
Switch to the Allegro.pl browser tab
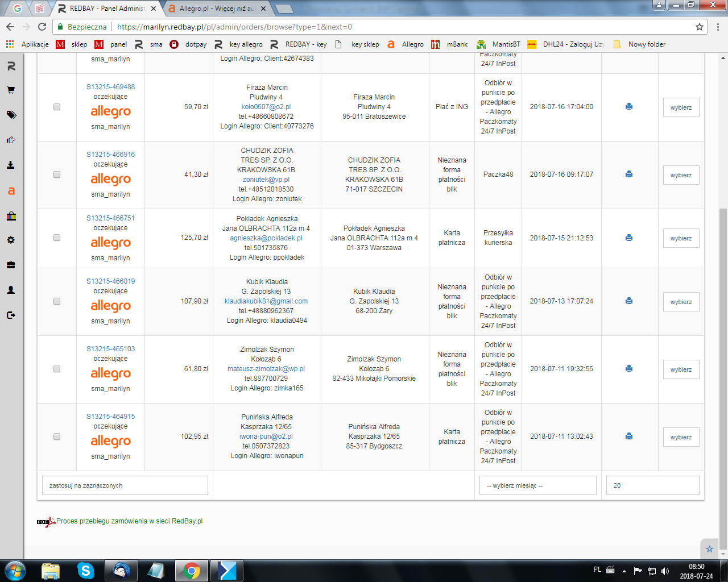click(216, 9)
